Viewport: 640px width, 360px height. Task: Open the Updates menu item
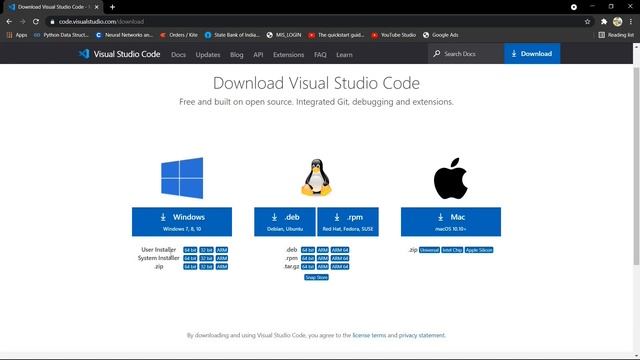pos(208,54)
